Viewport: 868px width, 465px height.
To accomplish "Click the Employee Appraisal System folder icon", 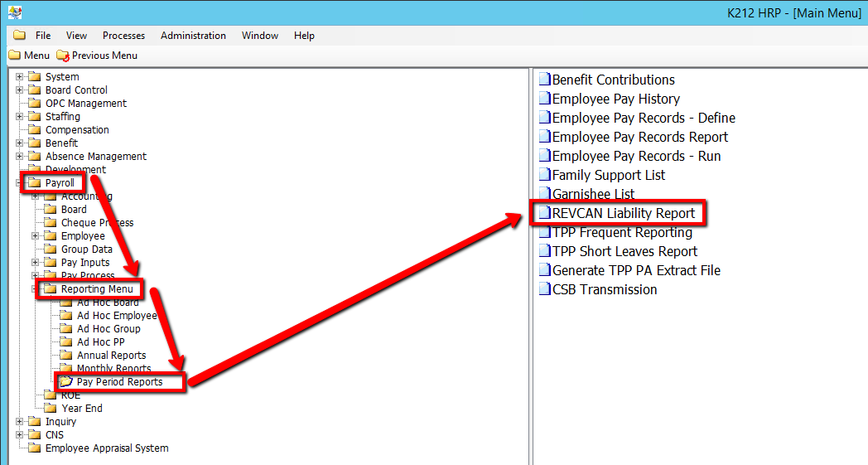I will pyautogui.click(x=35, y=448).
